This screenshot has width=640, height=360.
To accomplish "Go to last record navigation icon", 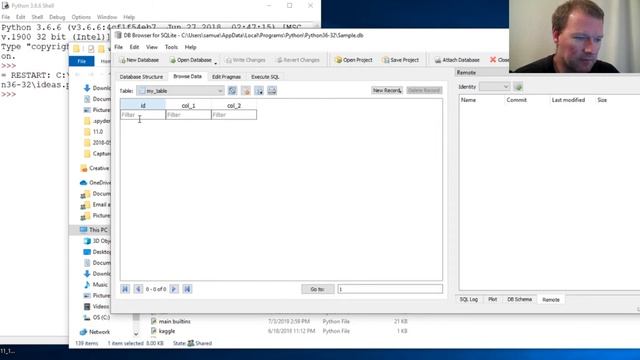I will tap(187, 289).
